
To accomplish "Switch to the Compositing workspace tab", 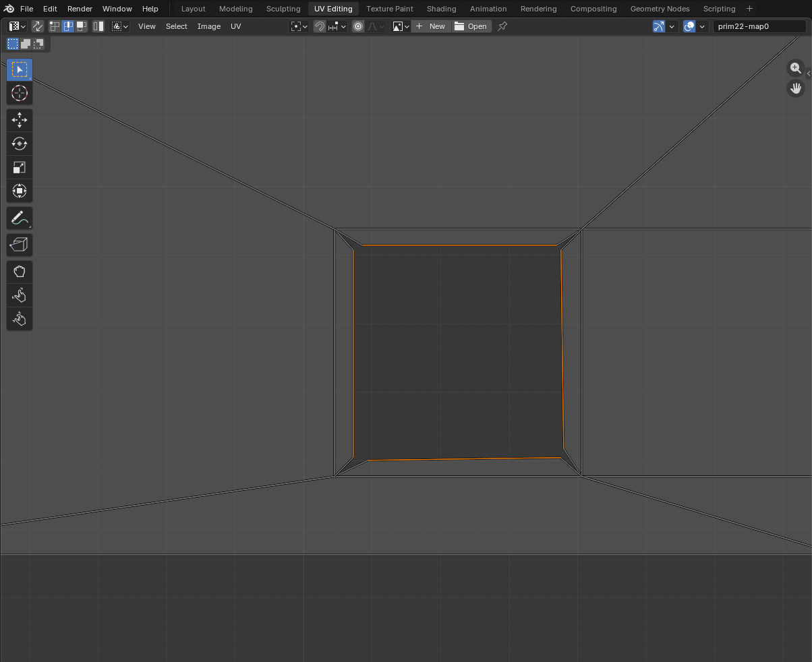I will (x=593, y=9).
